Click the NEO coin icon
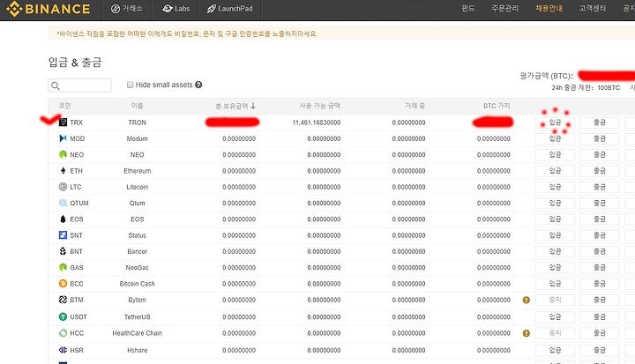The width and height of the screenshot is (635, 364). click(x=63, y=154)
